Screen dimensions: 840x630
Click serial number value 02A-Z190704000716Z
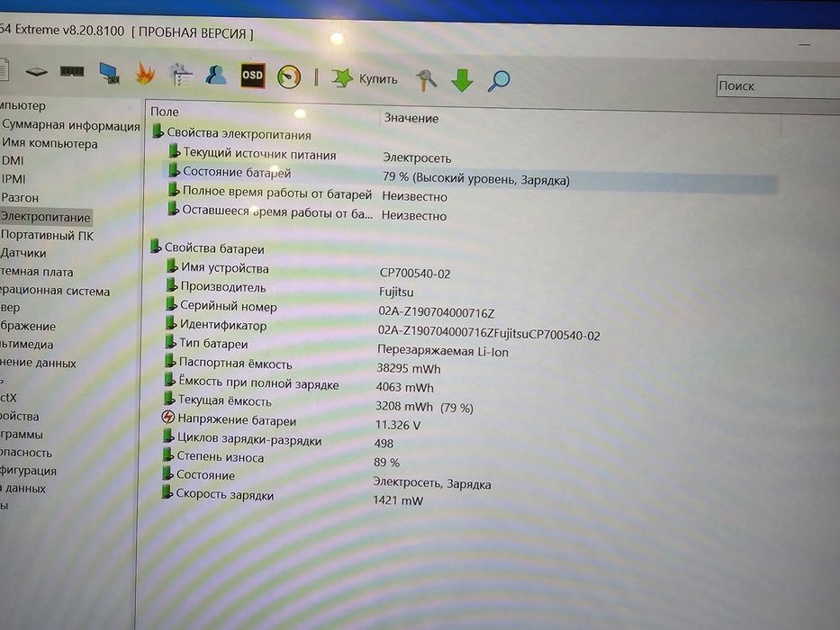(x=437, y=312)
